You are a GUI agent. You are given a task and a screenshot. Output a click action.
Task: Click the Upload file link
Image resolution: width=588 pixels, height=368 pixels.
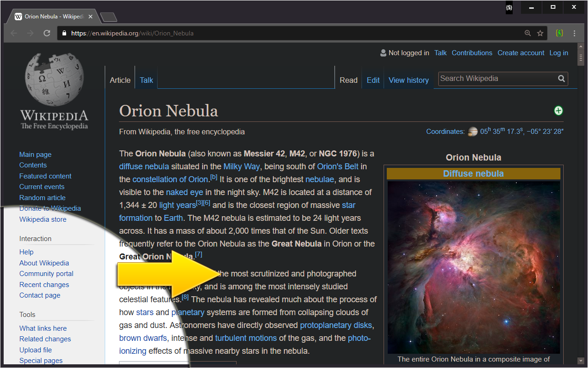[35, 350]
